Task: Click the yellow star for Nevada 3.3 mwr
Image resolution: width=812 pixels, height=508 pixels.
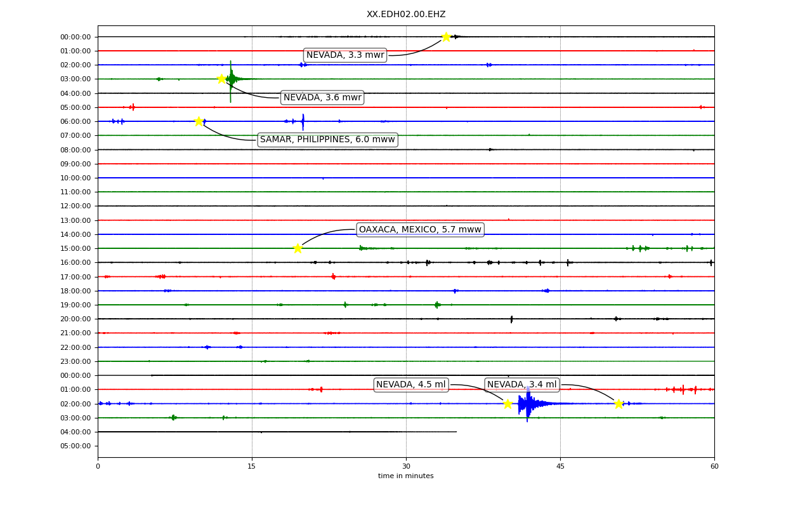Action: coord(446,37)
